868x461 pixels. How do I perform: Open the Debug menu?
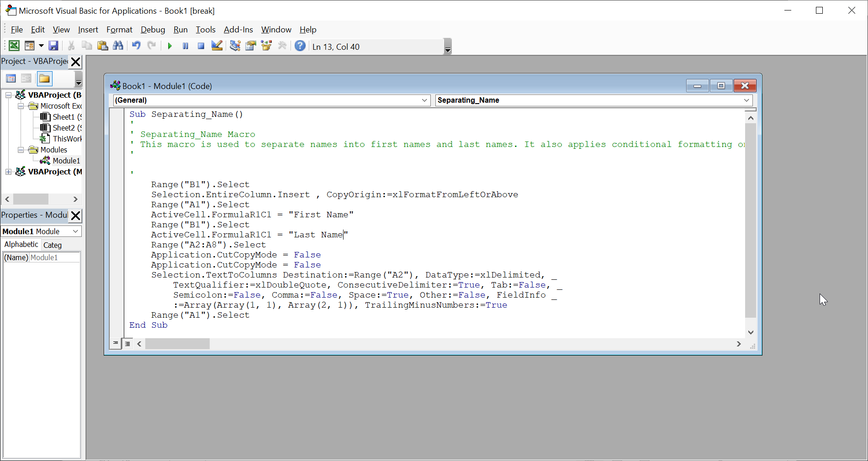click(153, 30)
